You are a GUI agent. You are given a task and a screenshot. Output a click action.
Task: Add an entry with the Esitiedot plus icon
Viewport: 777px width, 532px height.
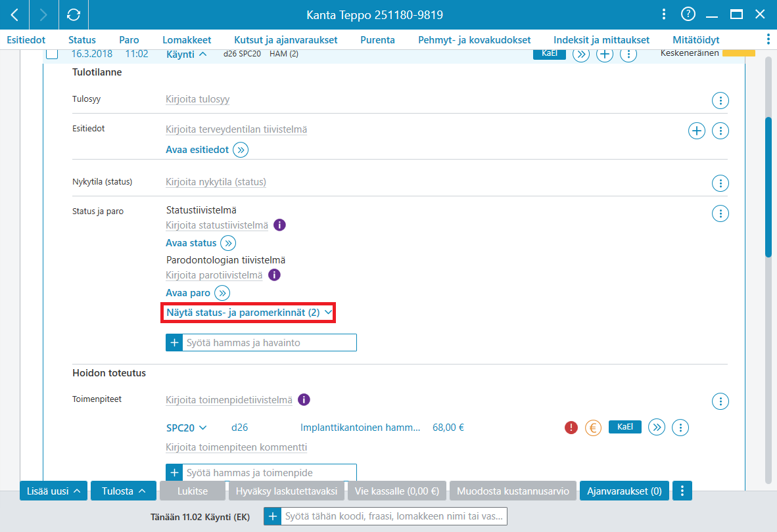pos(696,131)
